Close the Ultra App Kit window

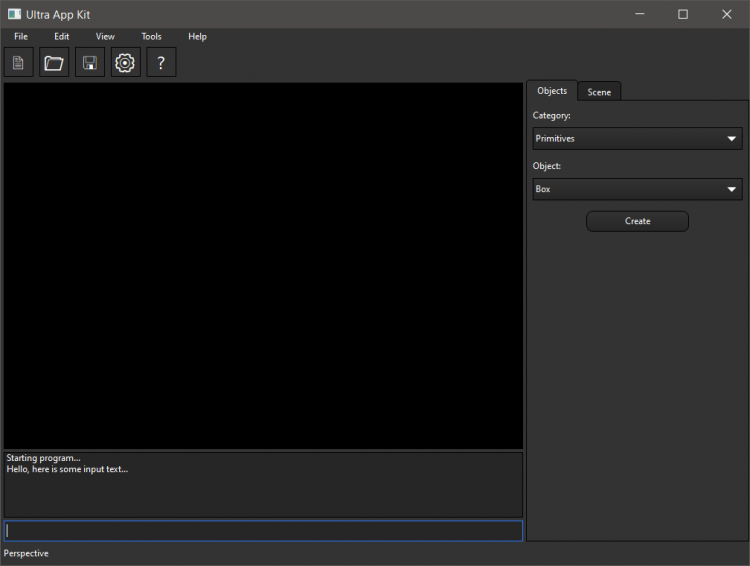click(727, 14)
